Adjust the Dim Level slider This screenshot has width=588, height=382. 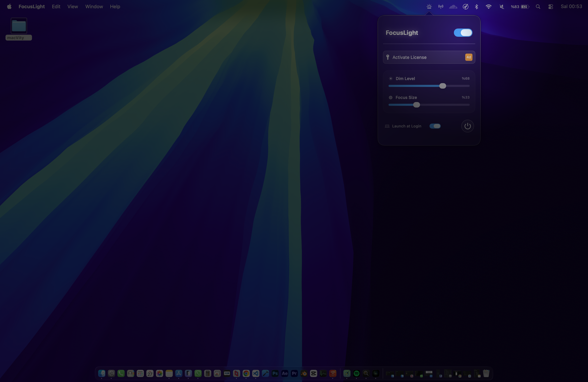pos(443,86)
